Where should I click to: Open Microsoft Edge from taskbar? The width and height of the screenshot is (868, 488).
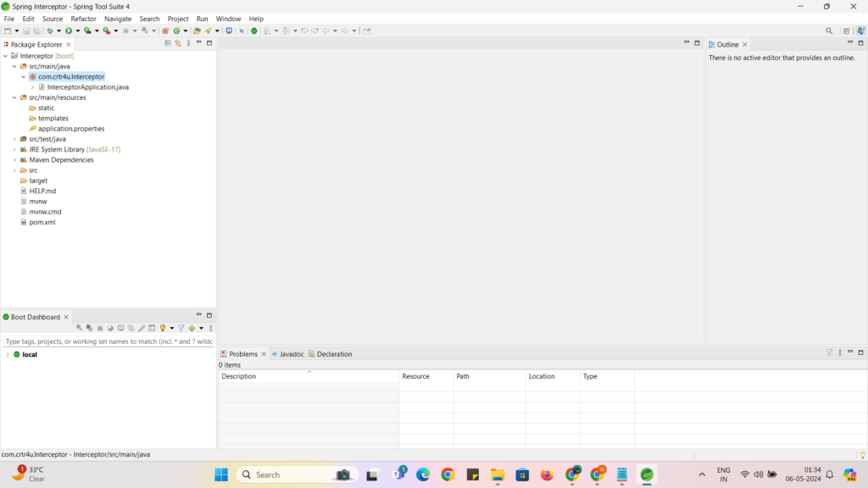click(423, 474)
